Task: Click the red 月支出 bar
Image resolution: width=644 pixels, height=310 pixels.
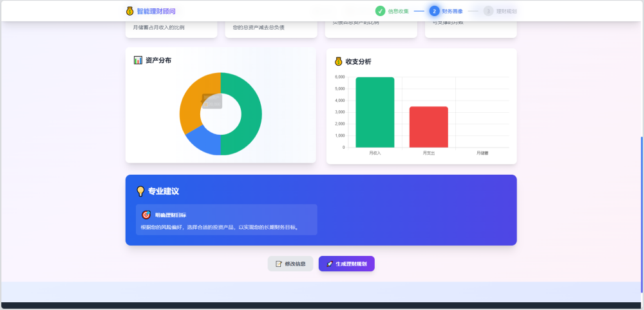Action: click(429, 127)
